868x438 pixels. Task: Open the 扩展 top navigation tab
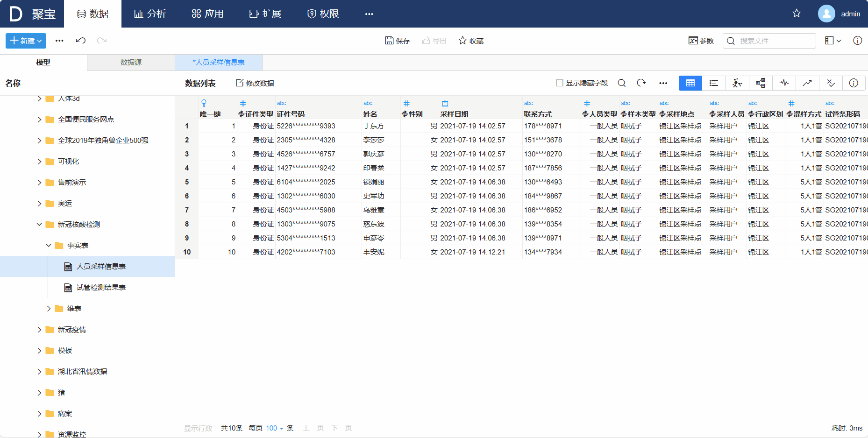[265, 14]
